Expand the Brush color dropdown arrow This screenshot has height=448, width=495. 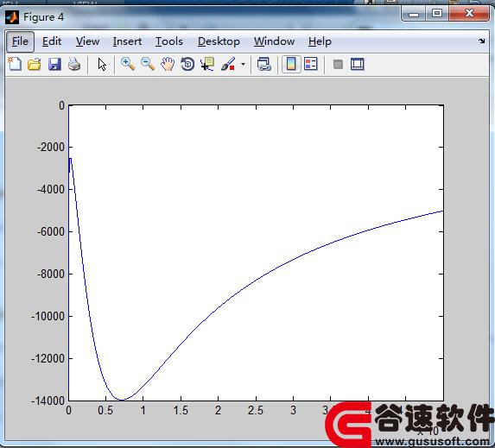pyautogui.click(x=243, y=65)
